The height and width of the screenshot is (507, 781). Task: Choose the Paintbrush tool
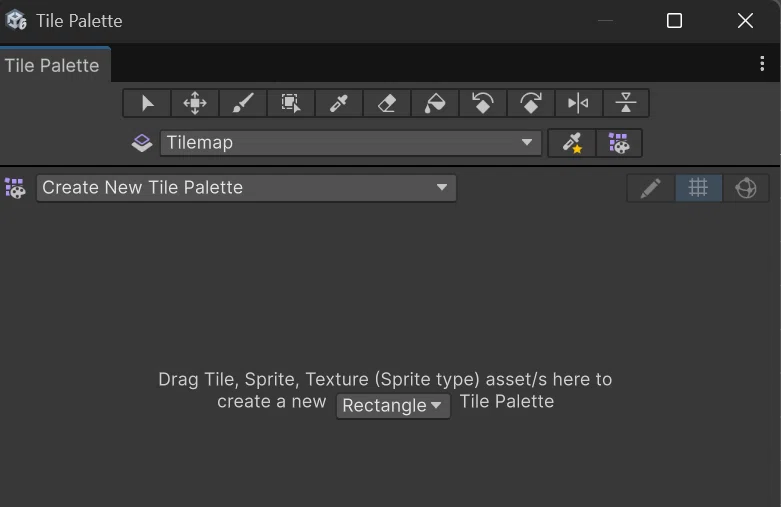pos(243,103)
